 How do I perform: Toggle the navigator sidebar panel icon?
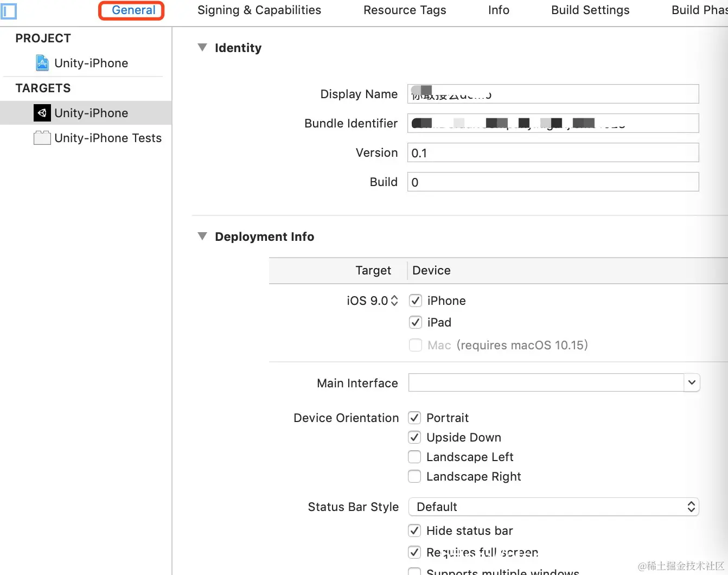[x=9, y=11]
